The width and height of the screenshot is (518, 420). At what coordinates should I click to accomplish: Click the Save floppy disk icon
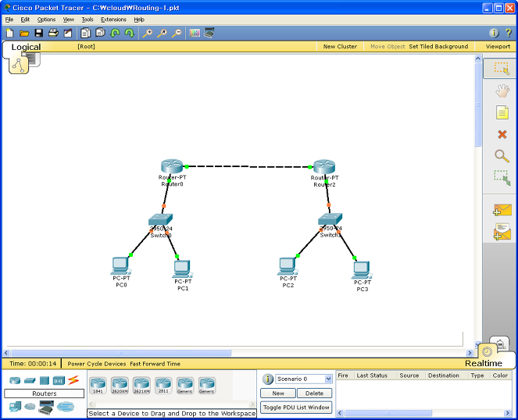point(39,33)
